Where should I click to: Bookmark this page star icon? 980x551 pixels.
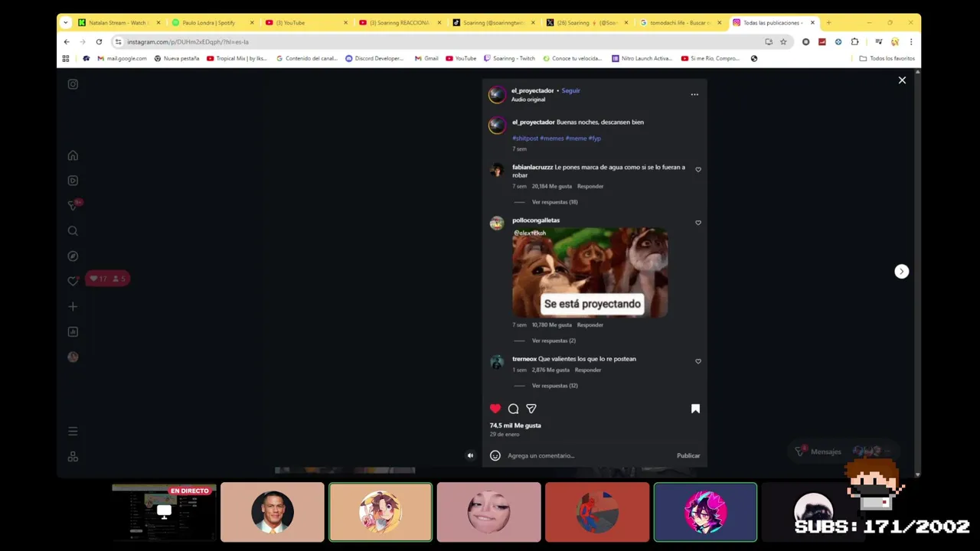click(783, 42)
